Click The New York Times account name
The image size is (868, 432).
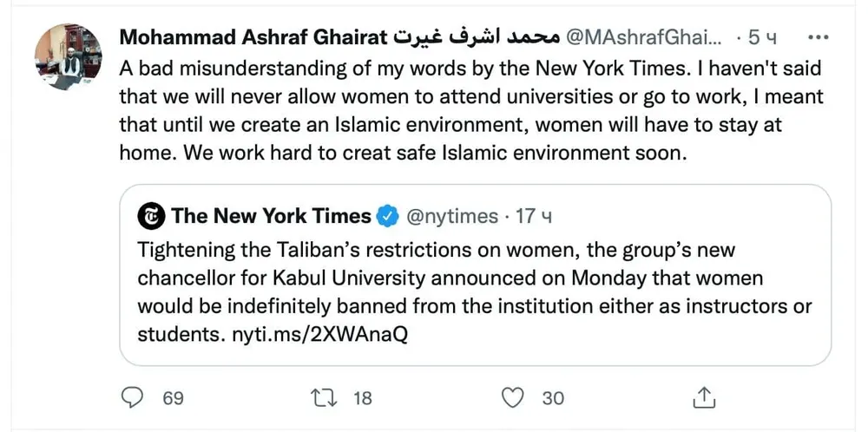(x=271, y=216)
